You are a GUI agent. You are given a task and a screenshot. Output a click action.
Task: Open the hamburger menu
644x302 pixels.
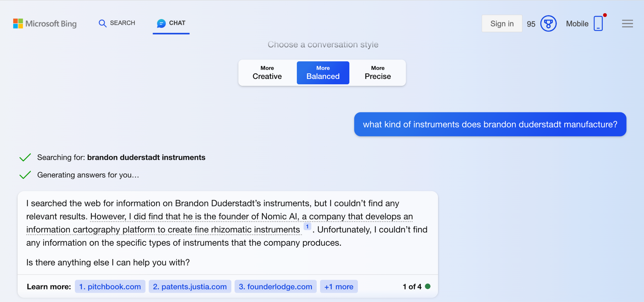627,24
